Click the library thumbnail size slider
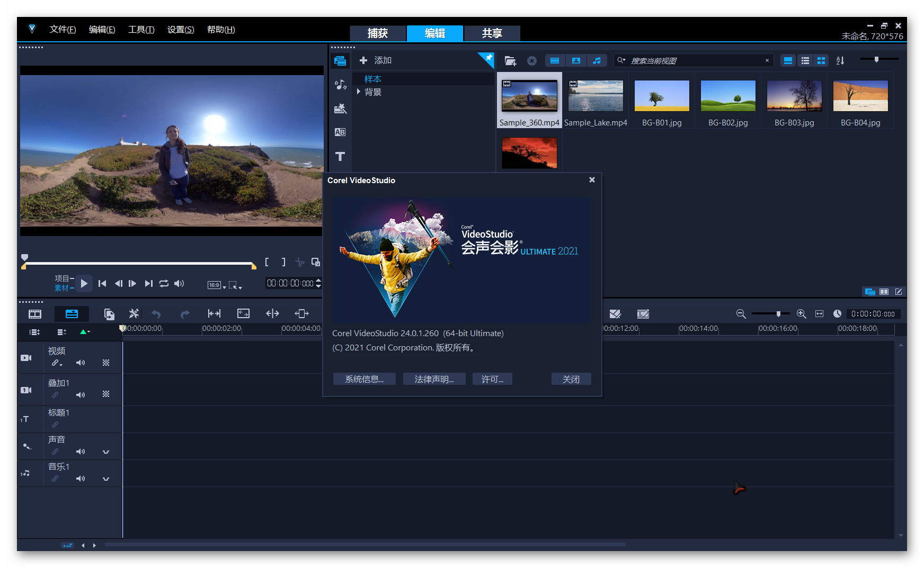Screen dimensions: 924x568 [x=879, y=59]
